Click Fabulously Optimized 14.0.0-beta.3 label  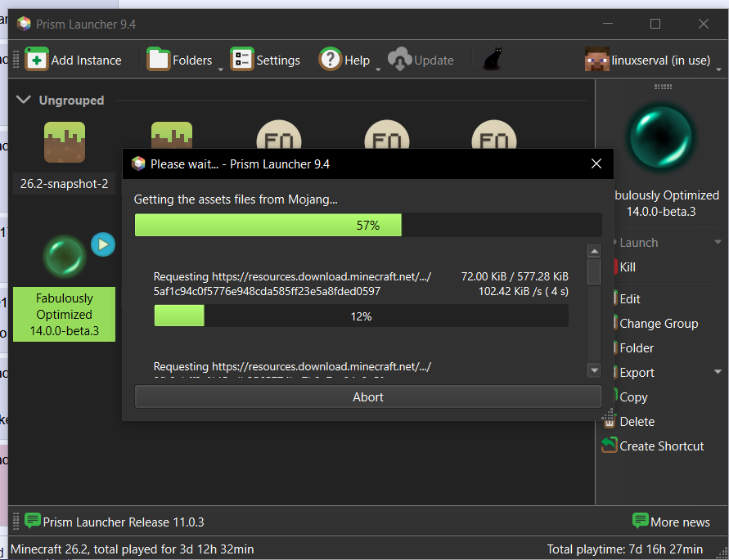pos(64,314)
